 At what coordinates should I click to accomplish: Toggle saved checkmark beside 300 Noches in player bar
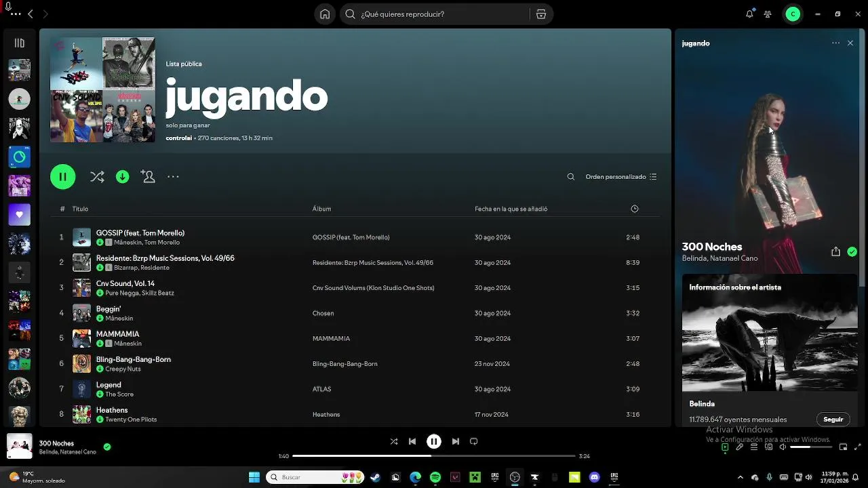(107, 447)
